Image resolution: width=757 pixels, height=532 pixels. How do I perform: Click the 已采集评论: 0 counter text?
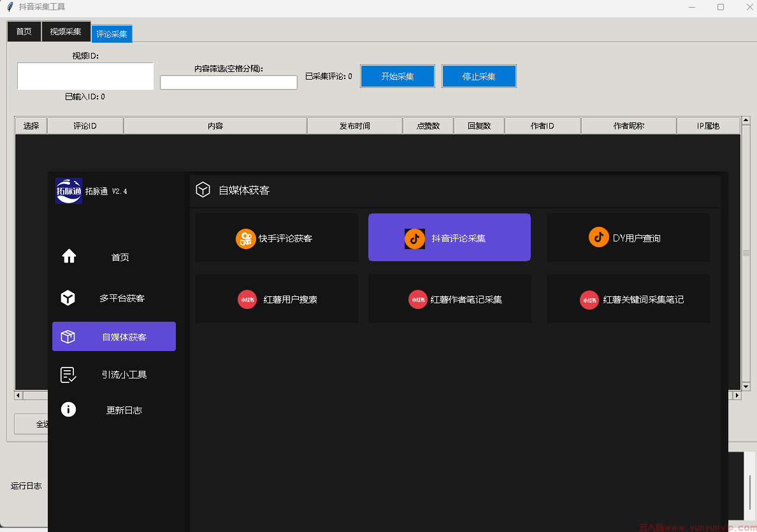329,76
